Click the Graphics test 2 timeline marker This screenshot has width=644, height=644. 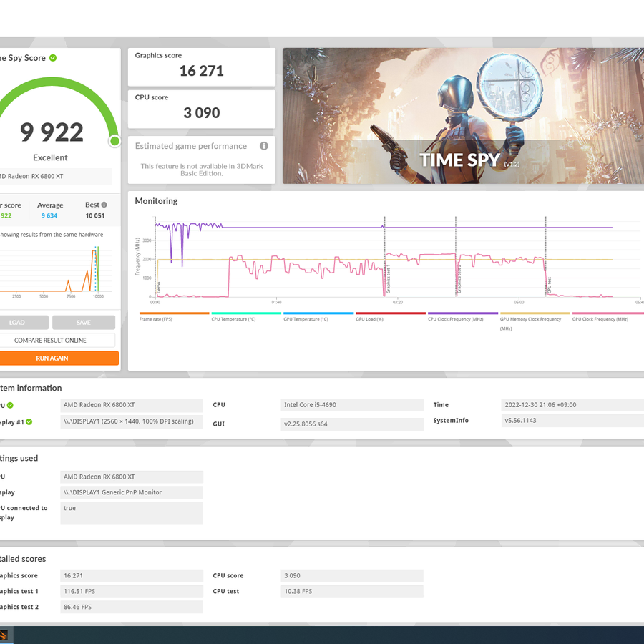click(x=459, y=278)
